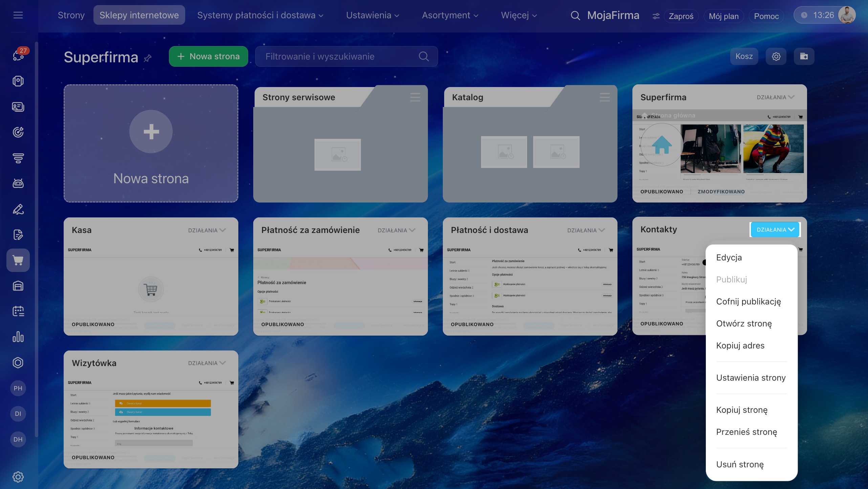This screenshot has width=868, height=489.
Task: Expand the Kasa Działania dropdown
Action: (x=207, y=230)
